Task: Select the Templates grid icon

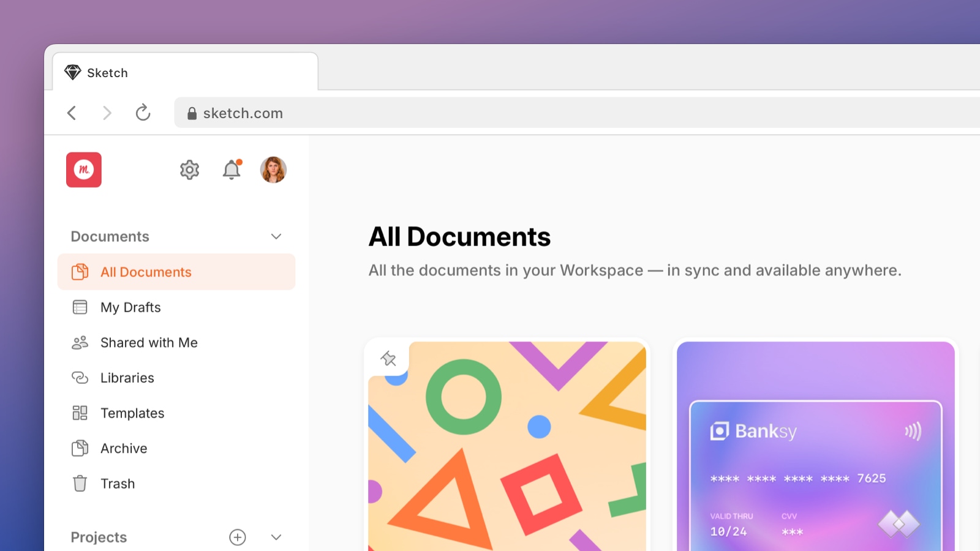Action: point(80,413)
